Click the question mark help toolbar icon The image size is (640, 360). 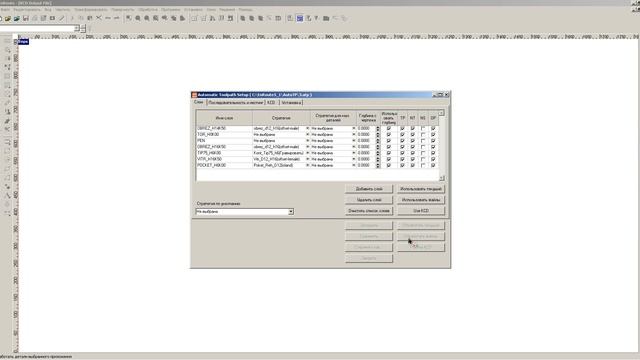pyautogui.click(x=317, y=18)
